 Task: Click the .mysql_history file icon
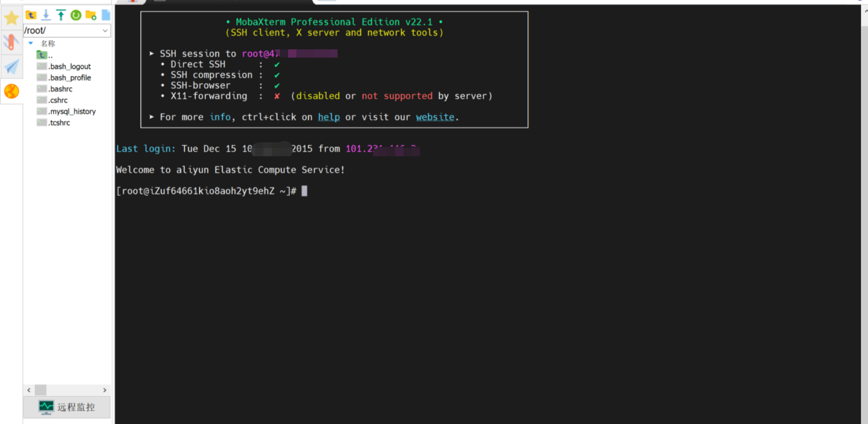[x=42, y=112]
